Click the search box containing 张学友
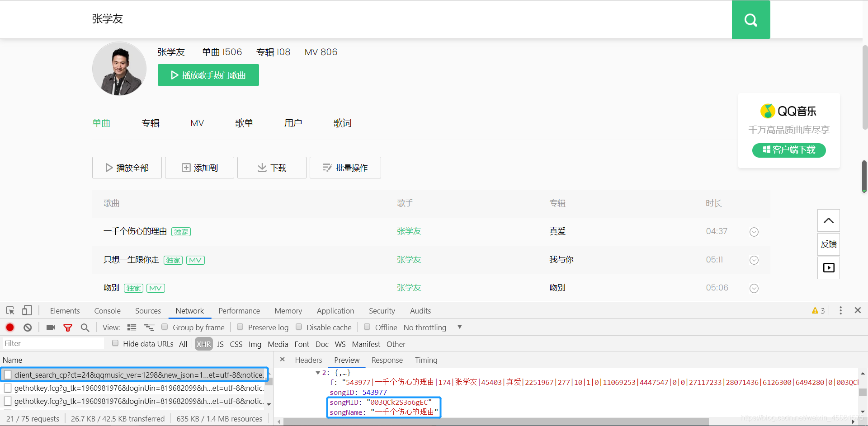The image size is (868, 426). (x=407, y=19)
